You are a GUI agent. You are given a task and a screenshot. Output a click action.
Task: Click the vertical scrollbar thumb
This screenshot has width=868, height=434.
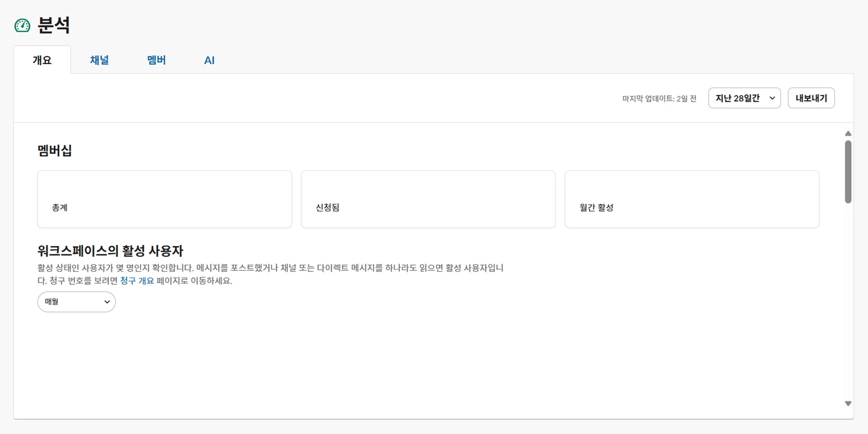(x=848, y=172)
